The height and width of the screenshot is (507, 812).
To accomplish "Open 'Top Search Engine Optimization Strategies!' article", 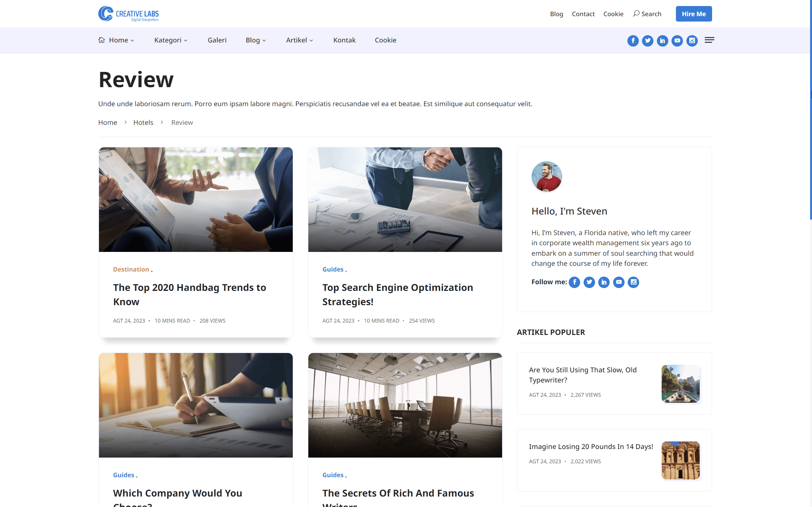I will 398,294.
